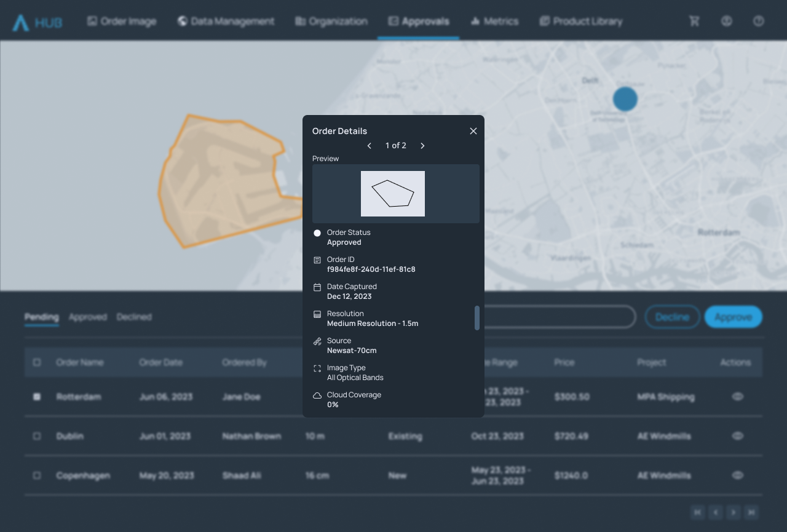The width and height of the screenshot is (787, 532).
Task: Click the order preview polygon thumbnail
Action: (393, 194)
